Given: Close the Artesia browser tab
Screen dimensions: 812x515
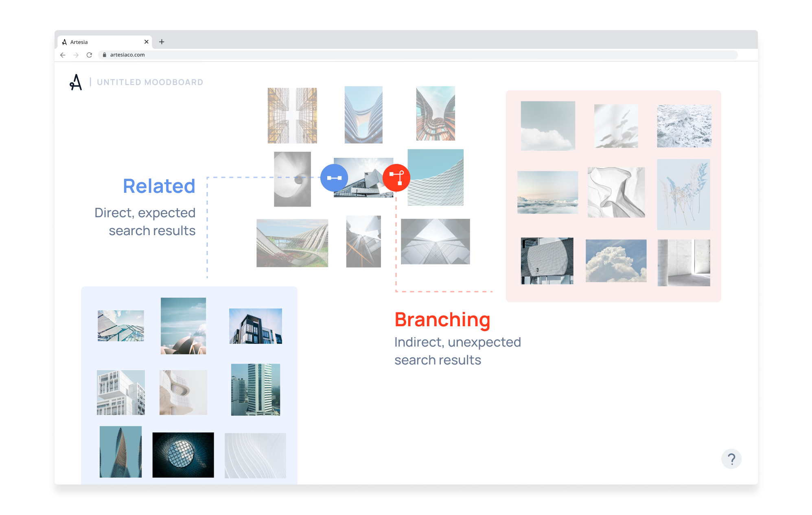Looking at the screenshot, I should point(147,42).
